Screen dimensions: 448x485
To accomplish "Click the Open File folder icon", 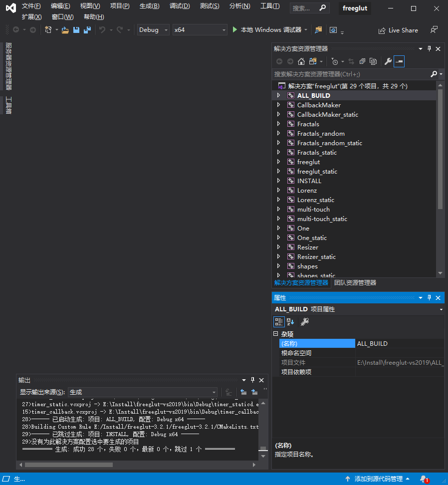I will [x=65, y=30].
